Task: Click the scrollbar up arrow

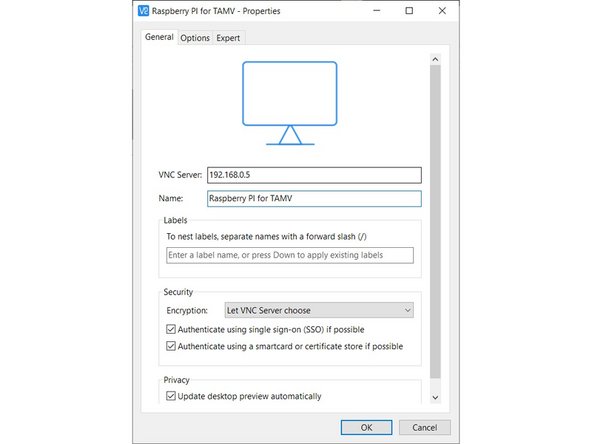Action: 435,59
